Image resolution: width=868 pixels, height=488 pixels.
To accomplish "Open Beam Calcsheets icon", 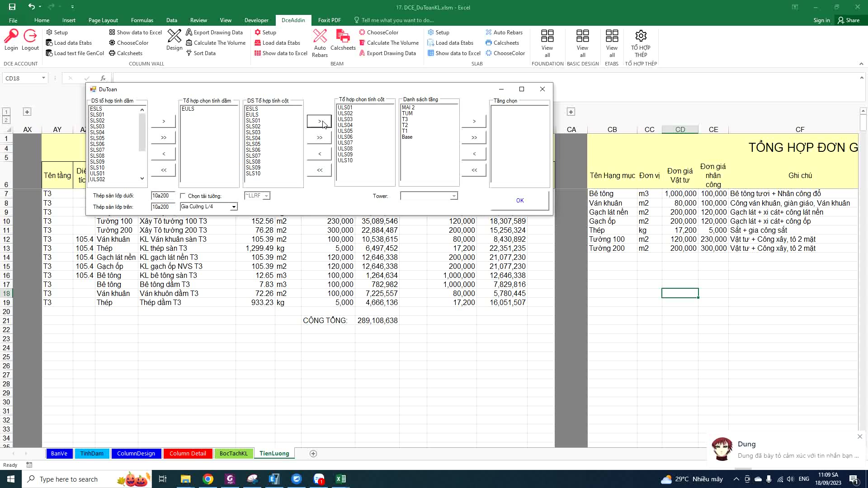I will click(x=343, y=40).
